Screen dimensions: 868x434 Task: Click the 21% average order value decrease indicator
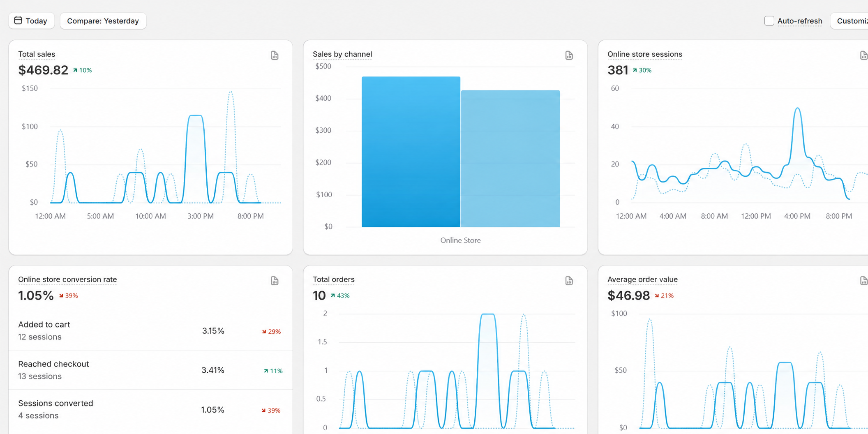[x=664, y=295]
